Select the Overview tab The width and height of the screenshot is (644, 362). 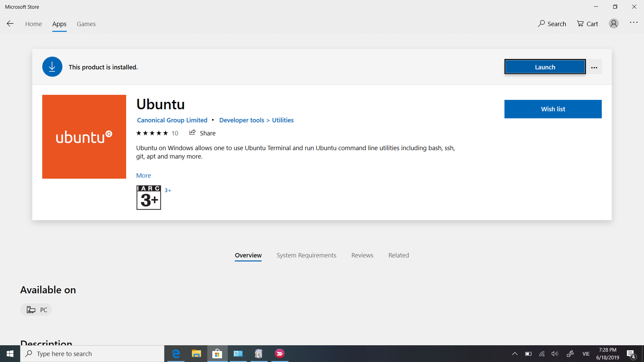click(x=248, y=256)
